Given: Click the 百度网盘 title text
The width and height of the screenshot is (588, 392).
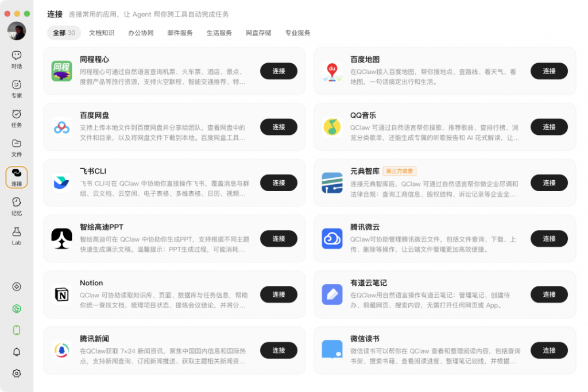Looking at the screenshot, I should coord(95,115).
